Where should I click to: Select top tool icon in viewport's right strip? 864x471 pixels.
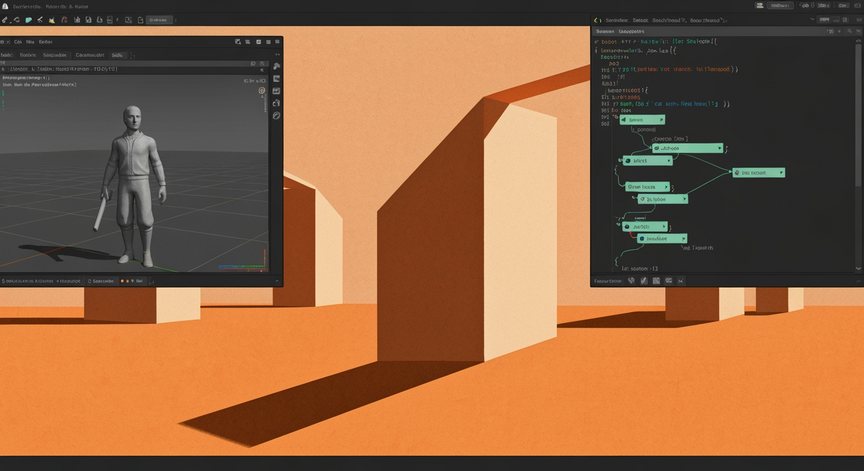click(277, 66)
